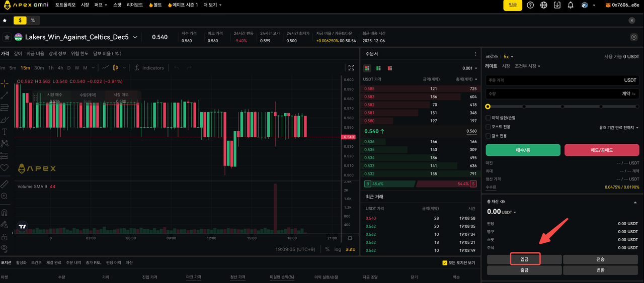
Task: Open the language globe icon
Action: click(544, 5)
